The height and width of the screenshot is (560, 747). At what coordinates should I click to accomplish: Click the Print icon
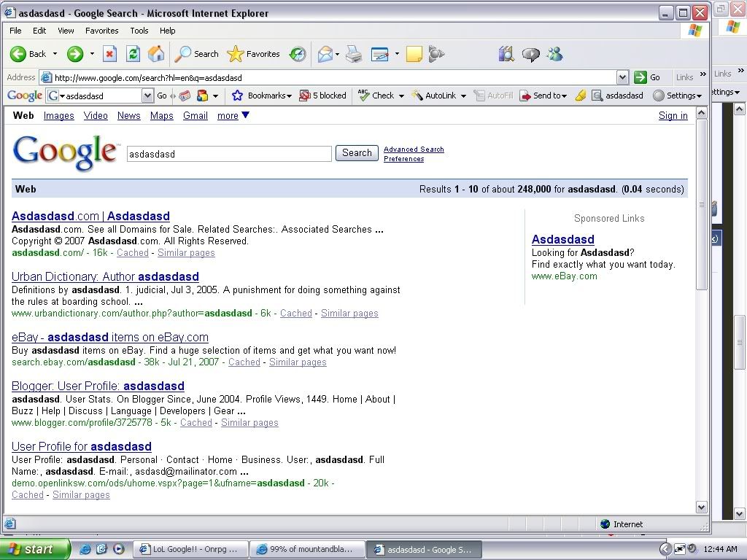pyautogui.click(x=354, y=54)
